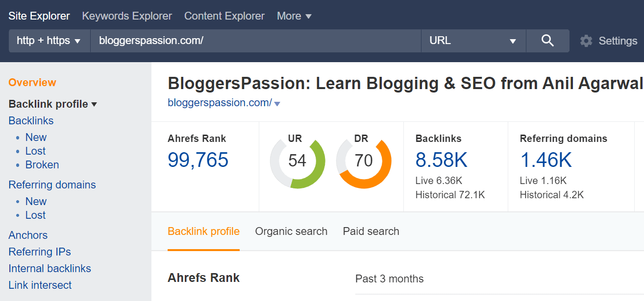Click the magnifying glass search button
Screen dimensions: 644x301
click(547, 41)
